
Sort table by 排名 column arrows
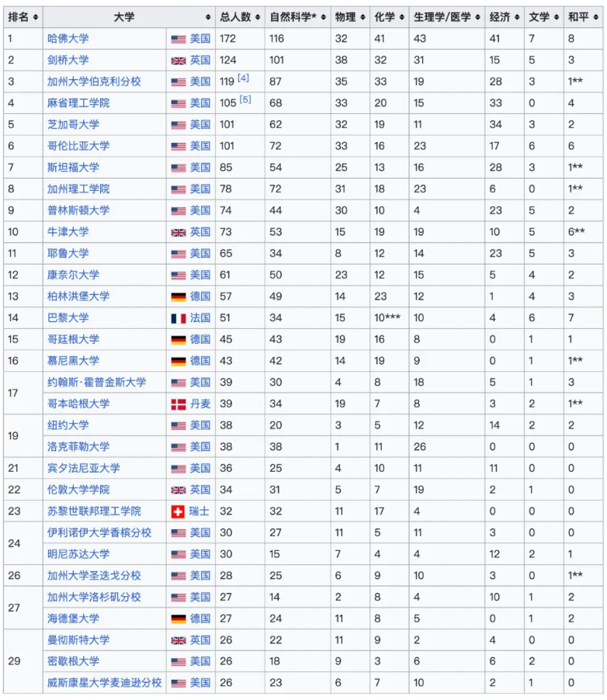click(35, 17)
